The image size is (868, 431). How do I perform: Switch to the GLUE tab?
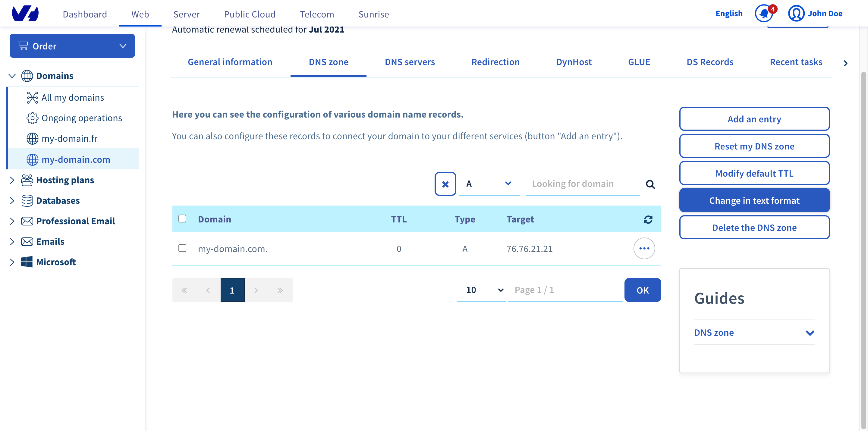[639, 62]
